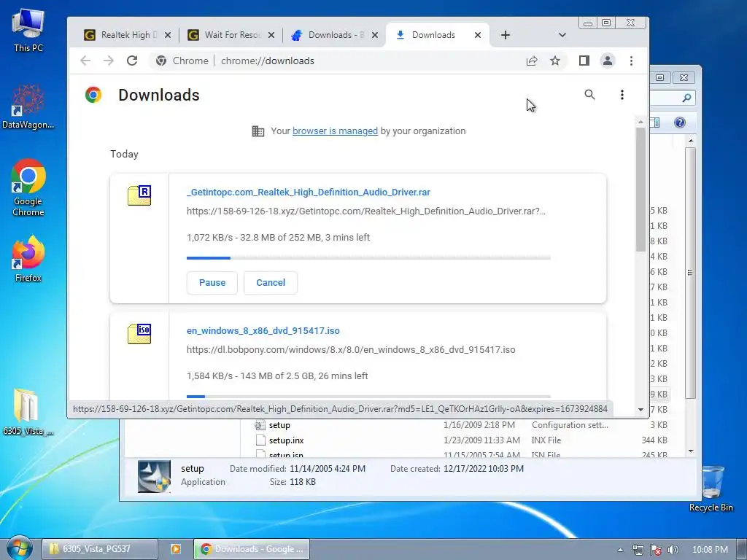Open Downloads page more actions menu
The height and width of the screenshot is (560, 747).
(622, 95)
